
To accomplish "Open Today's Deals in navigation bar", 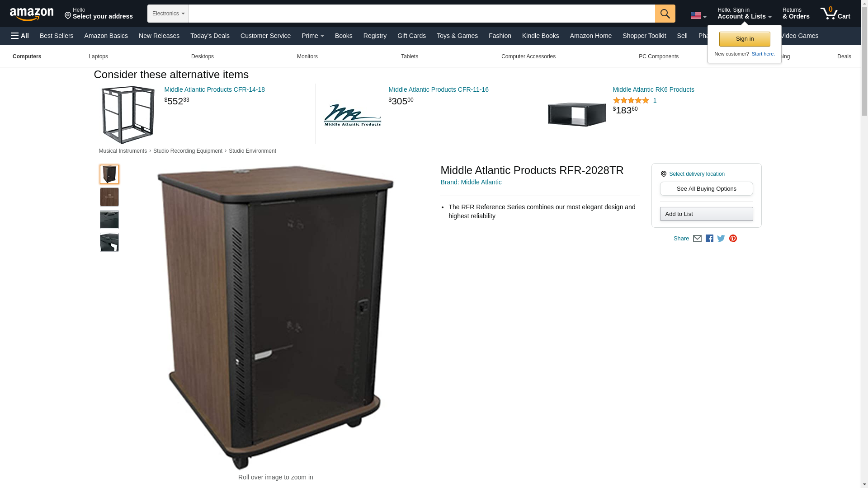I will (x=210, y=36).
